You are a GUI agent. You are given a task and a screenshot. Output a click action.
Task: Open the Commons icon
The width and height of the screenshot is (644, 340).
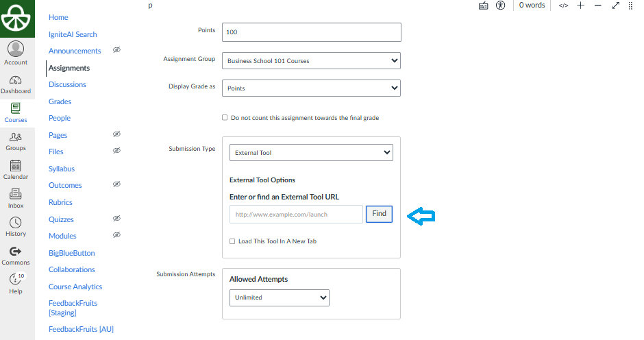click(x=16, y=256)
